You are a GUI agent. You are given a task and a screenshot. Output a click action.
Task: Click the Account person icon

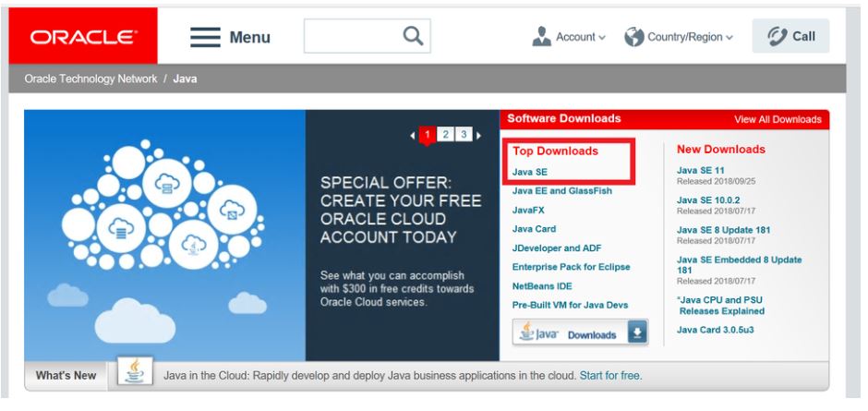pos(541,37)
